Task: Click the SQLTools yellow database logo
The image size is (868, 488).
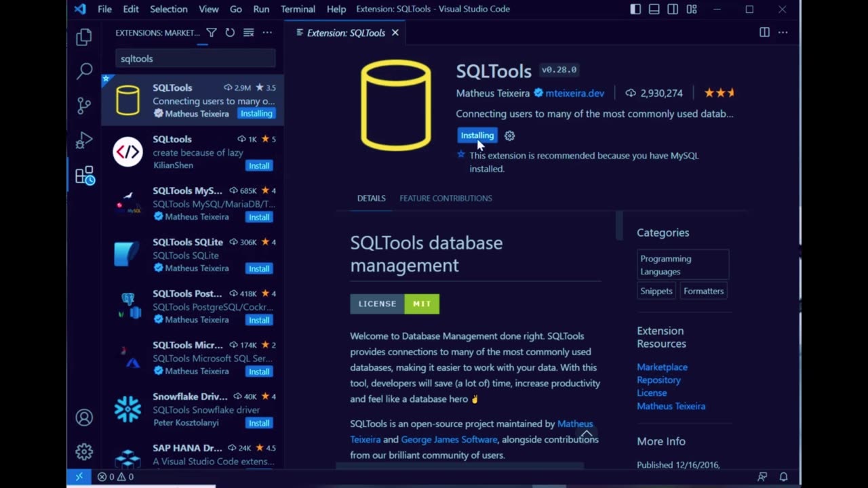Action: point(396,105)
